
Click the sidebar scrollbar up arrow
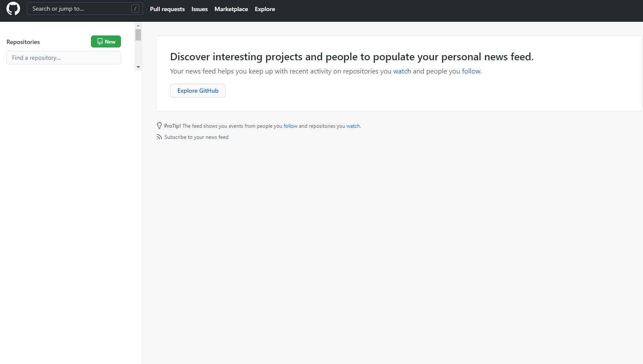click(138, 26)
